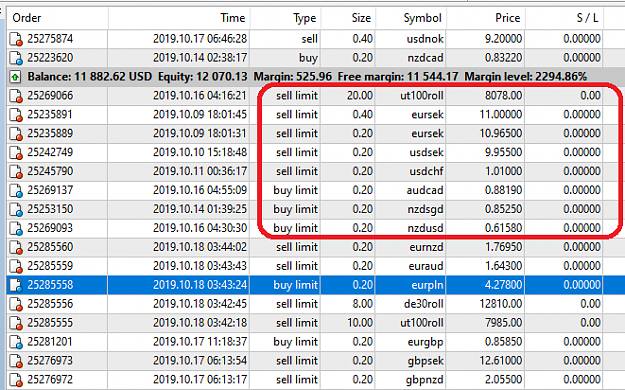Image resolution: width=625 pixels, height=390 pixels.
Task: Sort by the Price column header
Action: 485,18
